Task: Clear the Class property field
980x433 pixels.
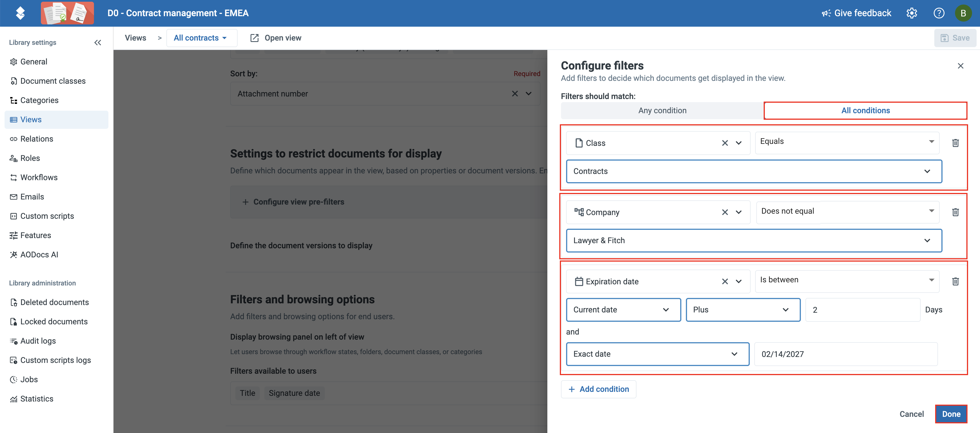Action: 725,143
